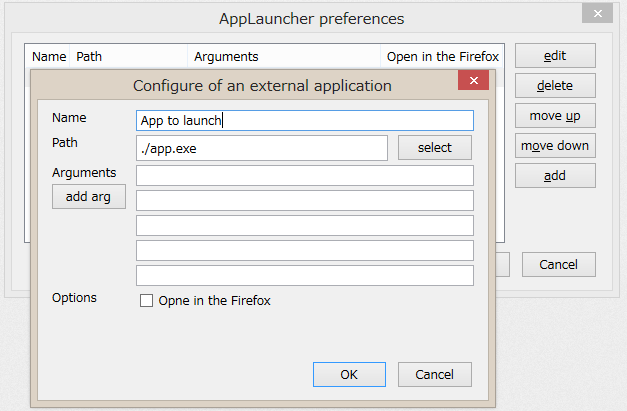627x411 pixels.
Task: Click the first Arguments input field
Action: [305, 176]
